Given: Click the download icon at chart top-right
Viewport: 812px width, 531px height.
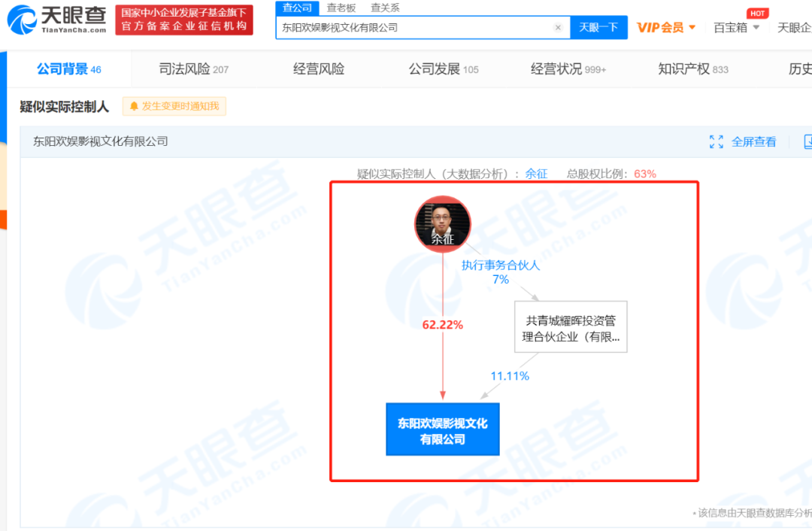Looking at the screenshot, I should tap(806, 141).
